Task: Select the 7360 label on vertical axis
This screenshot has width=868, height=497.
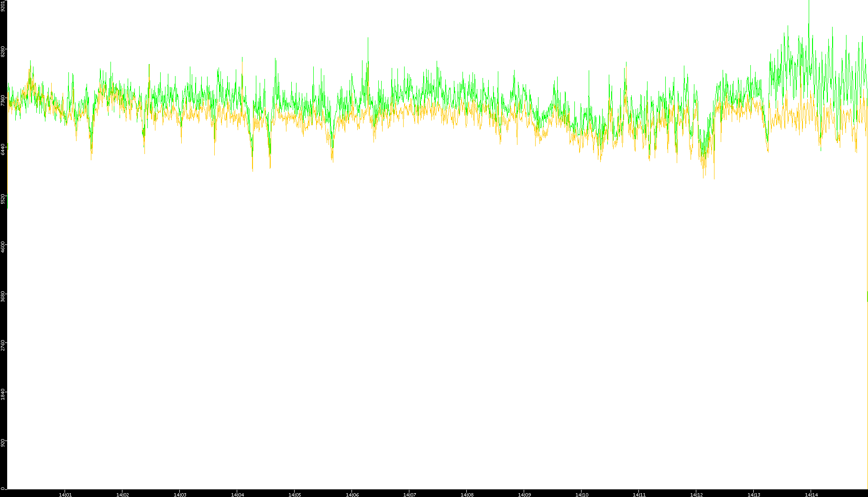Action: (3, 100)
